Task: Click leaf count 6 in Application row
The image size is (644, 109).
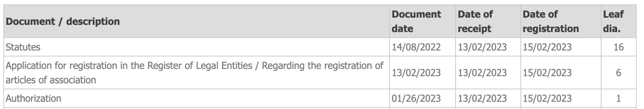Action: 619,73
